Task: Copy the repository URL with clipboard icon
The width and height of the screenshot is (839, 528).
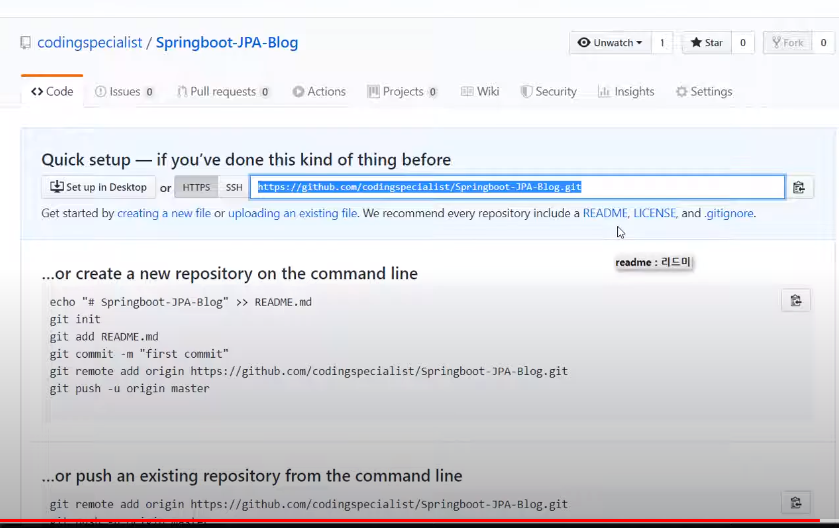Action: point(799,187)
